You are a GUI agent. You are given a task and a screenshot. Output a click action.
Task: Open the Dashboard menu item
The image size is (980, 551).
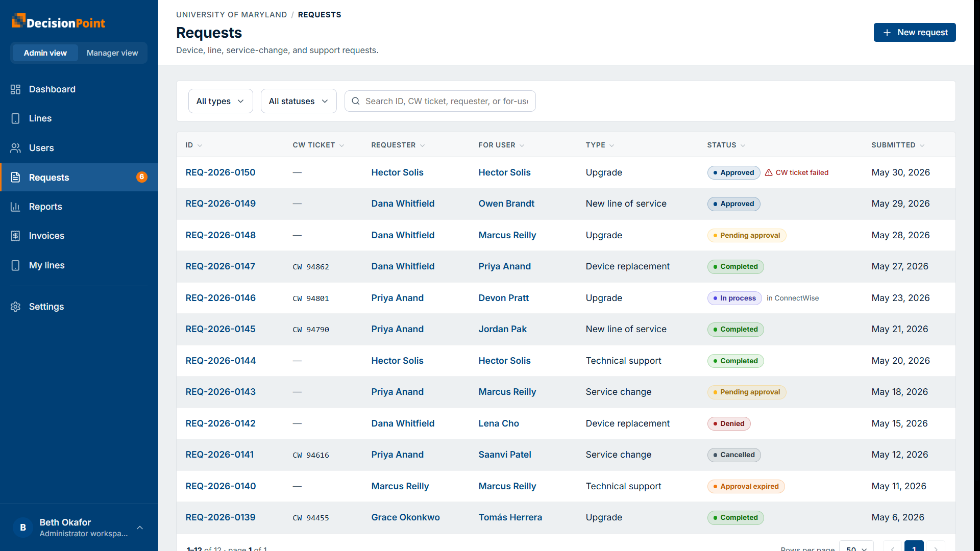(x=79, y=89)
